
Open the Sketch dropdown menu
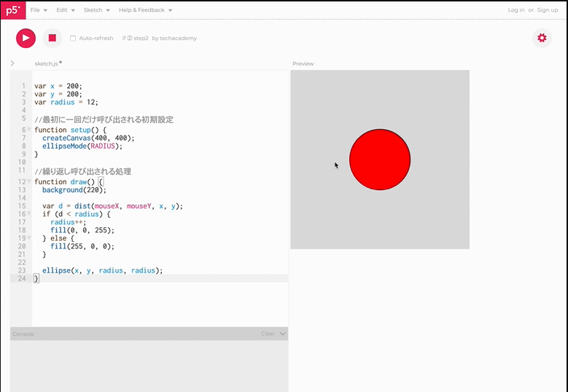(96, 10)
